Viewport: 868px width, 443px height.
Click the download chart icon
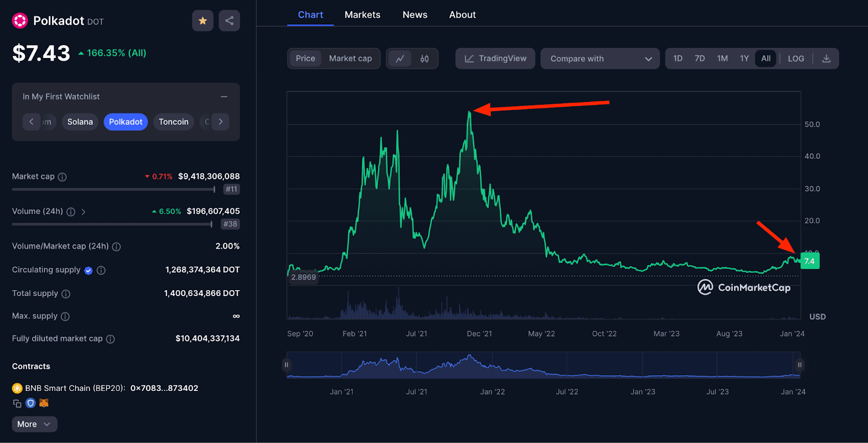[826, 59]
